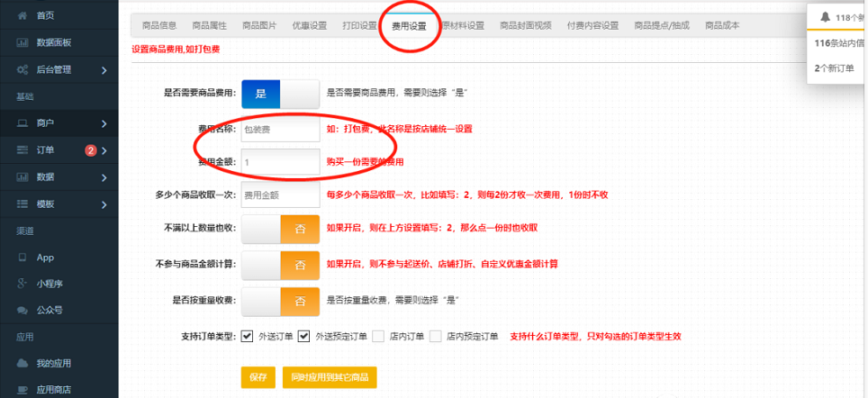Expand the 数据 sidebar chevron

[x=104, y=177]
